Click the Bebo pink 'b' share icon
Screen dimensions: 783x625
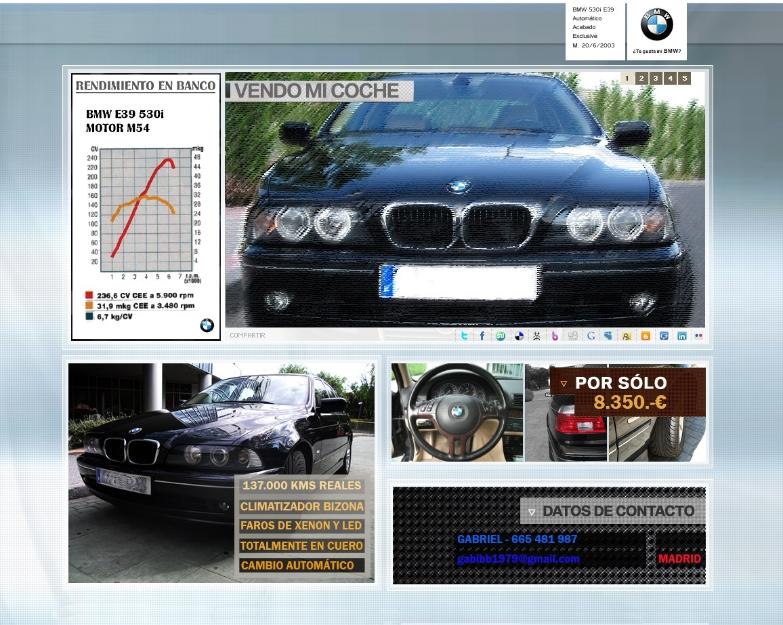point(554,336)
